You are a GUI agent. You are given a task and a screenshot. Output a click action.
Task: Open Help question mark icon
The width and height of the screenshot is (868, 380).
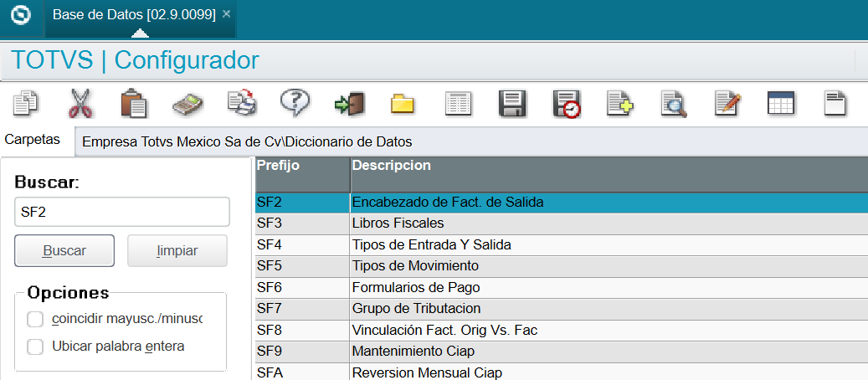pyautogui.click(x=295, y=103)
